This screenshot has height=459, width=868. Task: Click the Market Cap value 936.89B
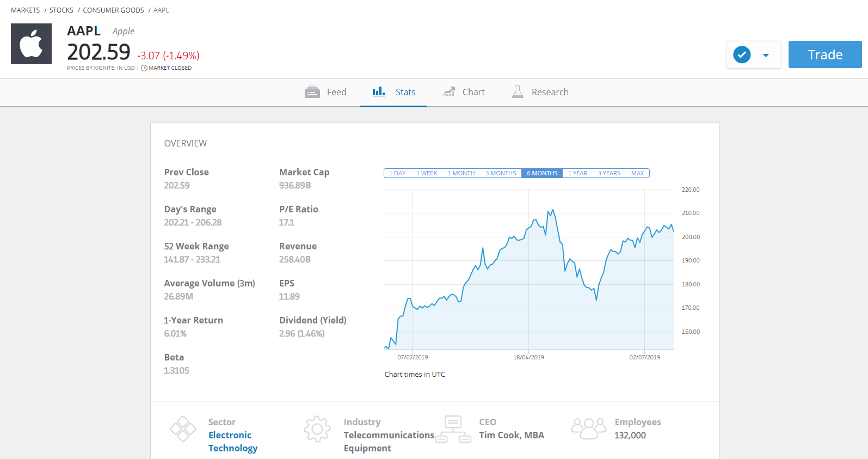pos(295,185)
